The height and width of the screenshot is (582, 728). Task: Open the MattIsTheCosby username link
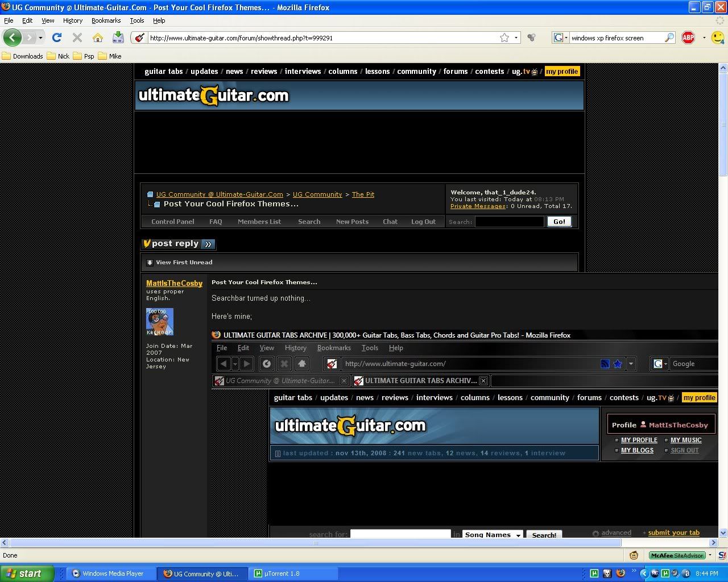point(174,283)
